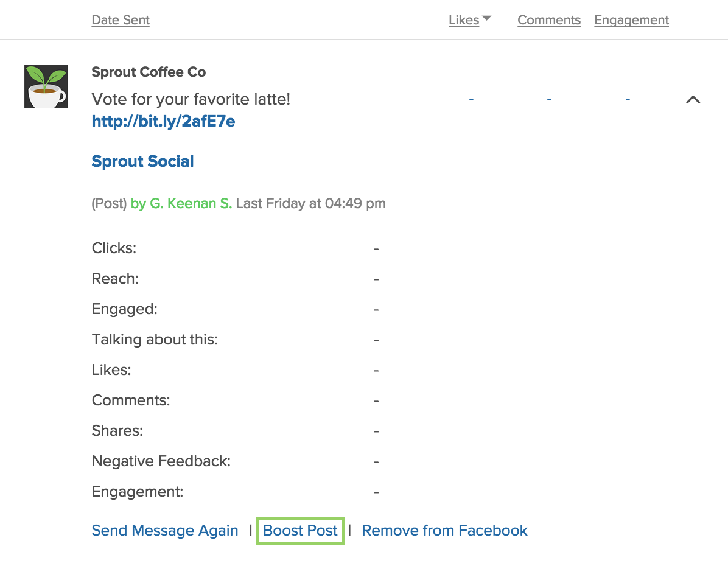
Task: Click the post's Comments value dash
Action: coord(549,99)
